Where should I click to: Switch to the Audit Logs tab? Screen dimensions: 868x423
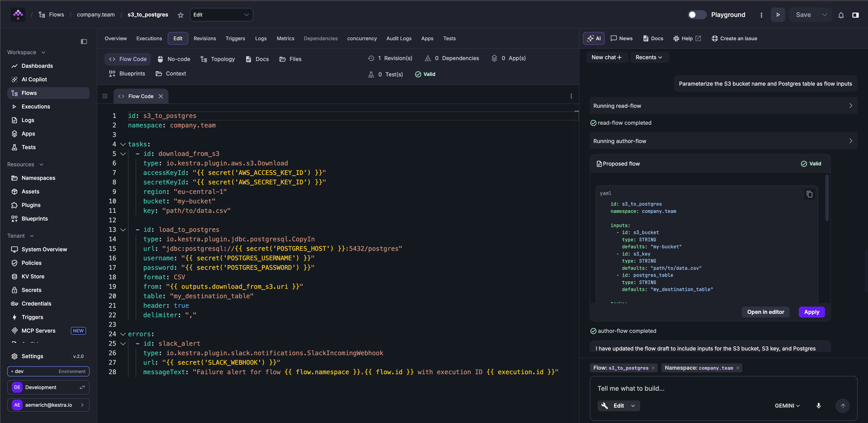tap(399, 38)
